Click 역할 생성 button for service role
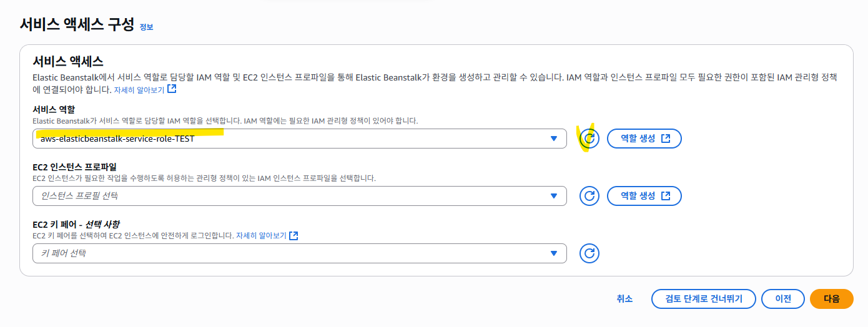The image size is (868, 327). point(644,139)
